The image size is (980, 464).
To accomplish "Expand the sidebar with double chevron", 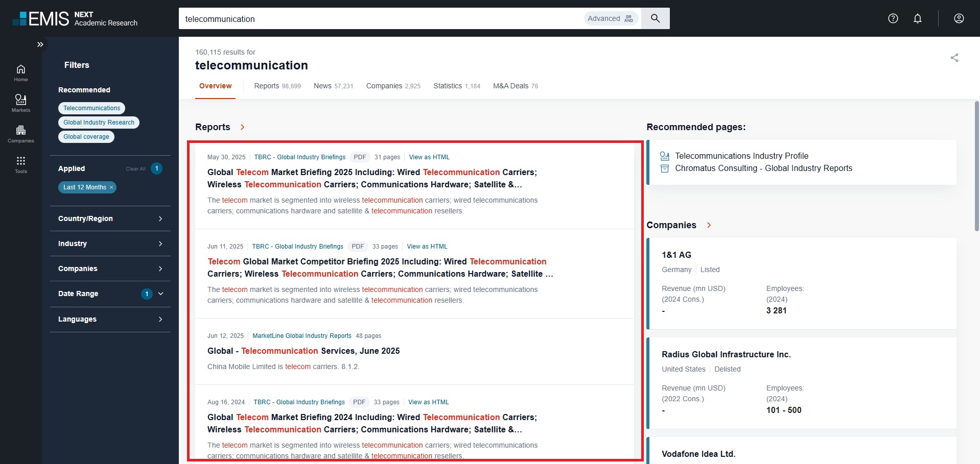I will tap(40, 44).
